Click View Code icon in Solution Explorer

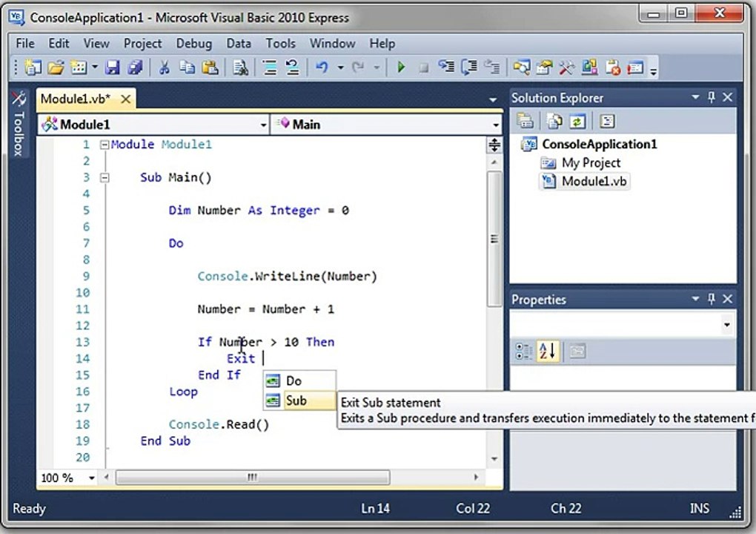607,121
